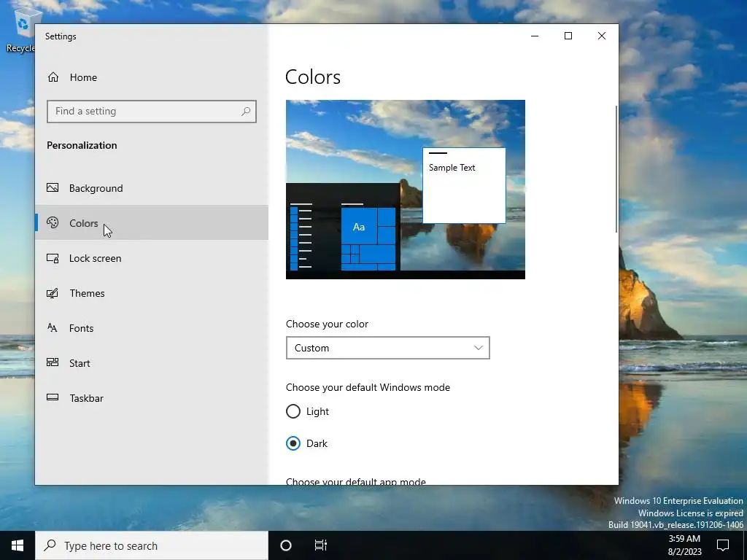Viewport: 747px width, 560px height.
Task: Open the Lock screen settings page
Action: pyautogui.click(x=152, y=258)
